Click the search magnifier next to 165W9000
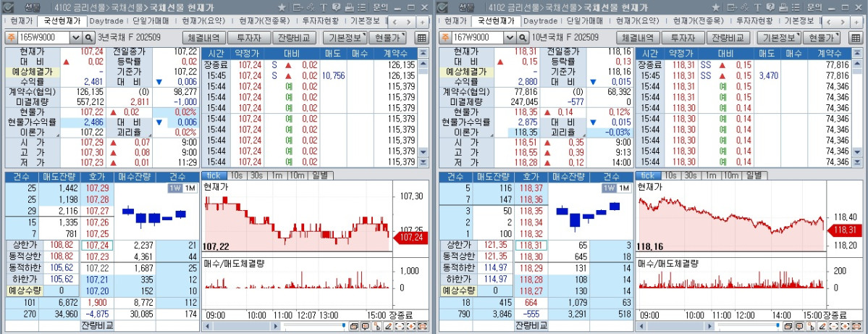The width and height of the screenshot is (868, 334). tap(89, 37)
